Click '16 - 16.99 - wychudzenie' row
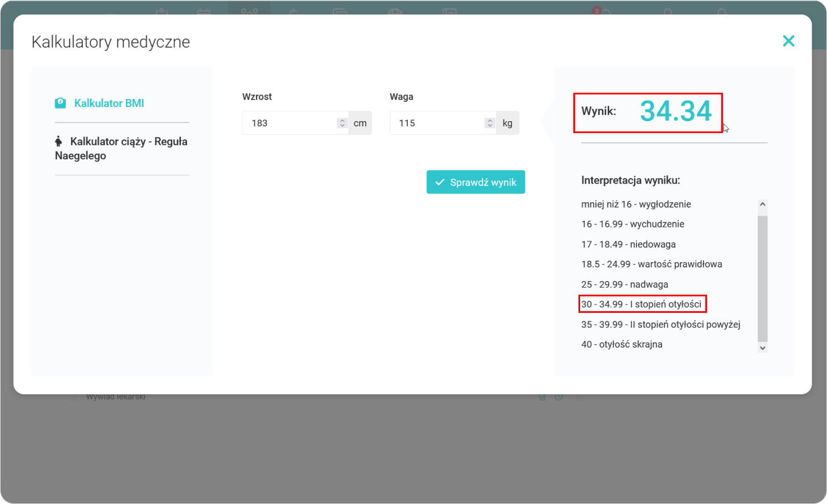Image resolution: width=827 pixels, height=504 pixels. [x=632, y=224]
